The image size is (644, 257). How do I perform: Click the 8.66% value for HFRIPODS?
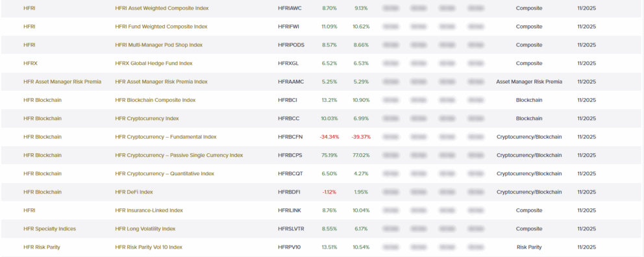tap(361, 45)
